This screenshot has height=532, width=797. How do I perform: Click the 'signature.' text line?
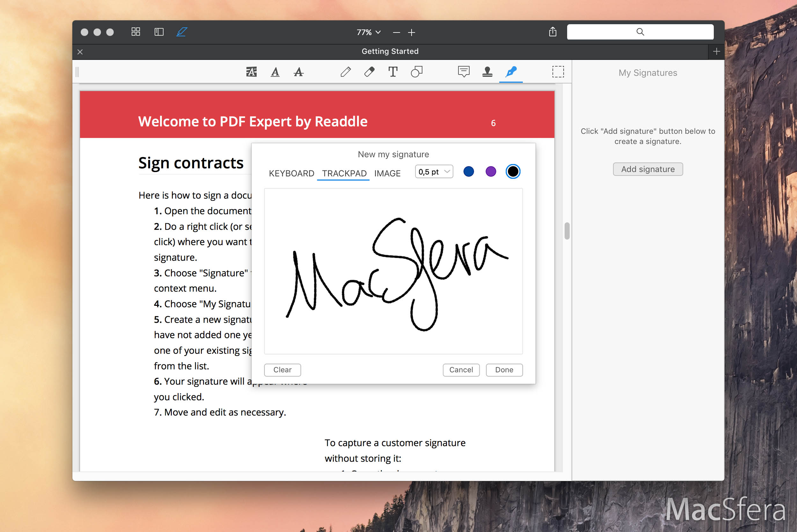point(175,257)
